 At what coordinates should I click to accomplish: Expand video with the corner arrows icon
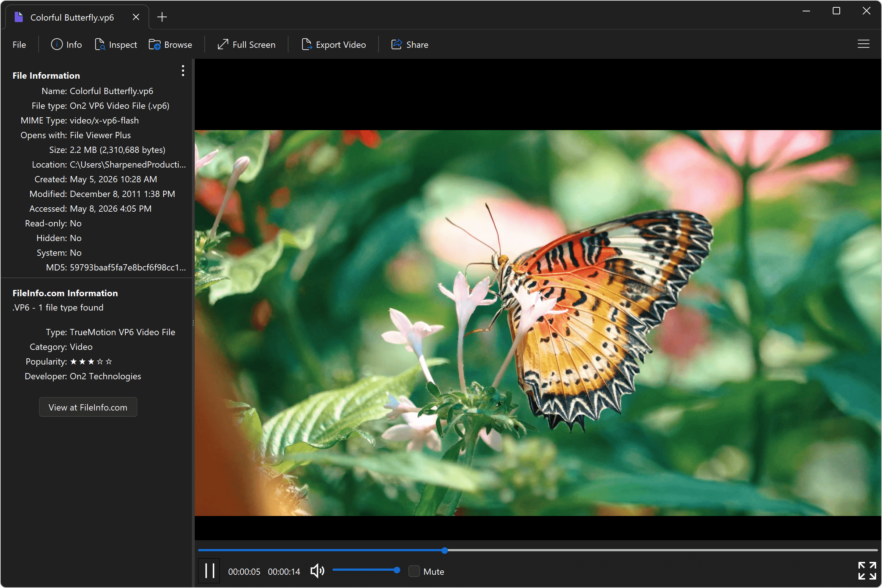coord(867,571)
